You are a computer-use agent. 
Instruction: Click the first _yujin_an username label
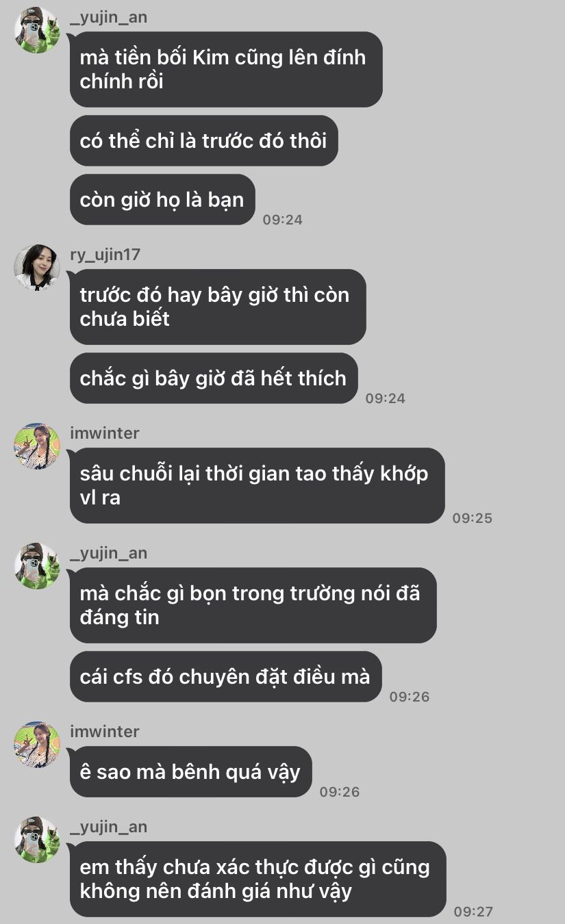coord(108,17)
